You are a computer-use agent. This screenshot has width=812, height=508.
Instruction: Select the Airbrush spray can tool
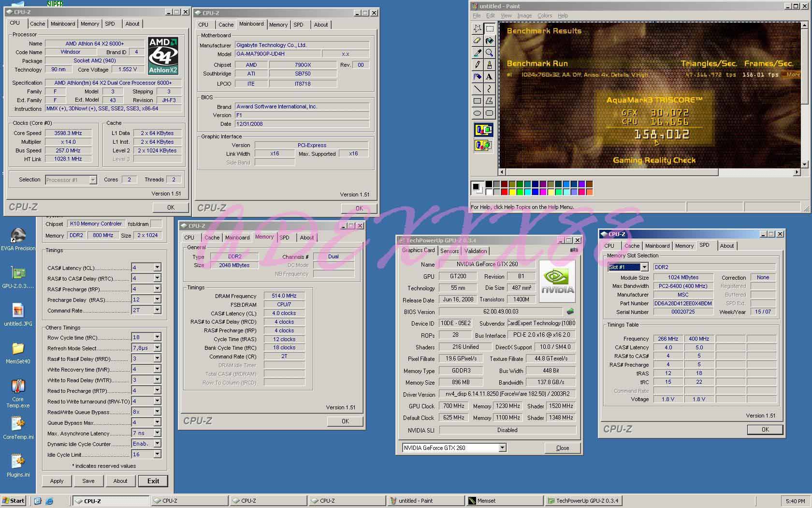point(478,77)
